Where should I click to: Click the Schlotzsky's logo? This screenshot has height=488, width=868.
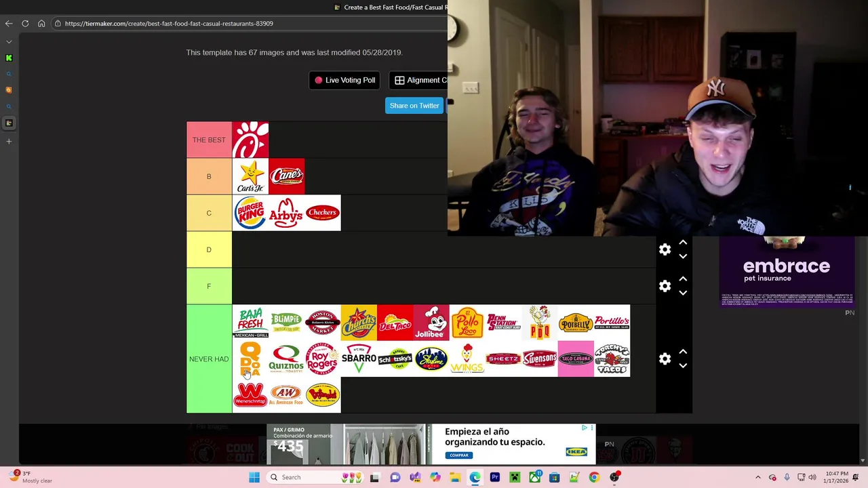click(x=395, y=359)
